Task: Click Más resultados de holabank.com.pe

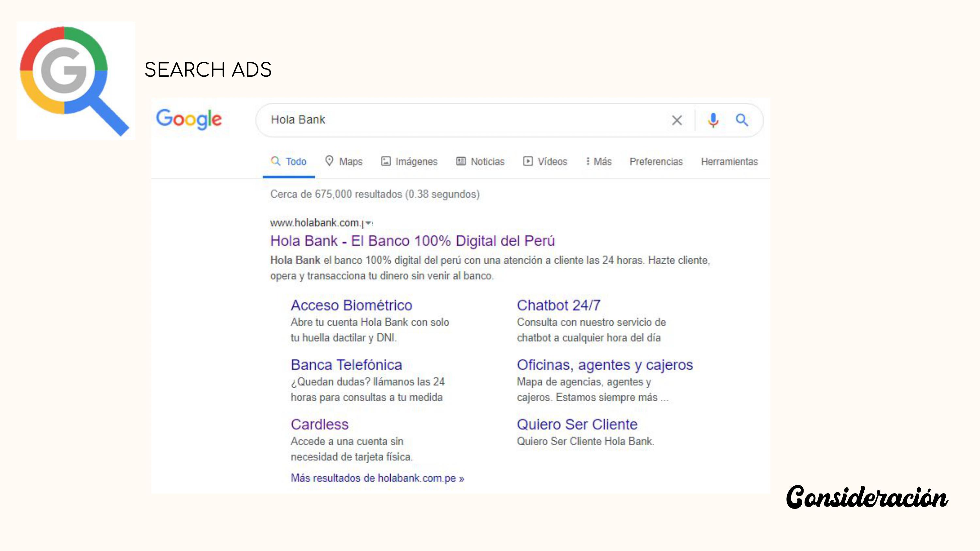Action: (377, 478)
